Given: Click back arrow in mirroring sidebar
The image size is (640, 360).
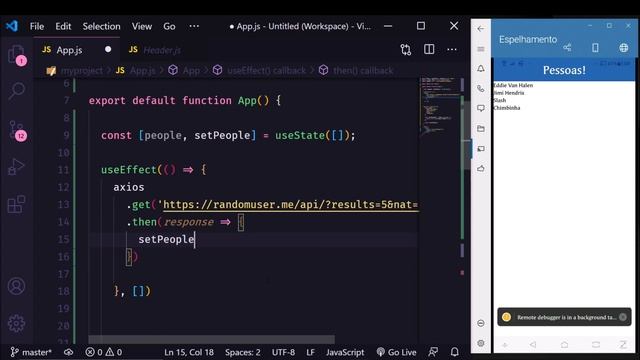Looking at the screenshot, I should (481, 29).
